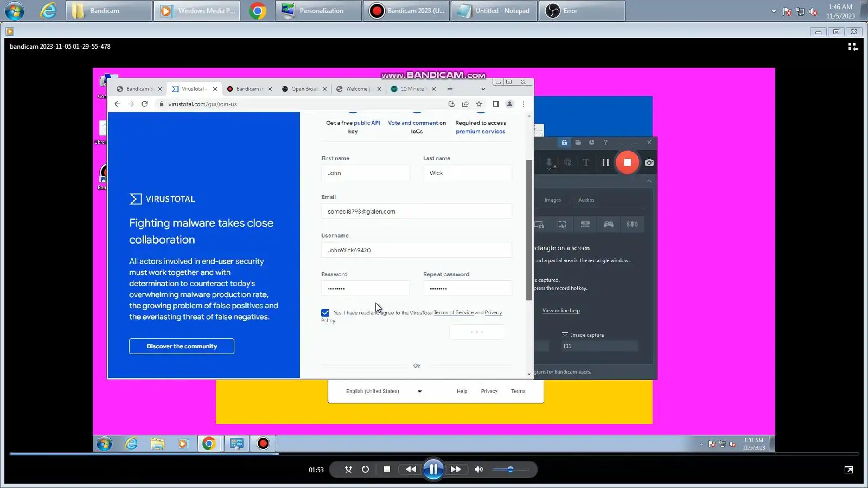Image resolution: width=868 pixels, height=488 pixels.
Task: Stop the video in Media Player
Action: [x=387, y=470]
